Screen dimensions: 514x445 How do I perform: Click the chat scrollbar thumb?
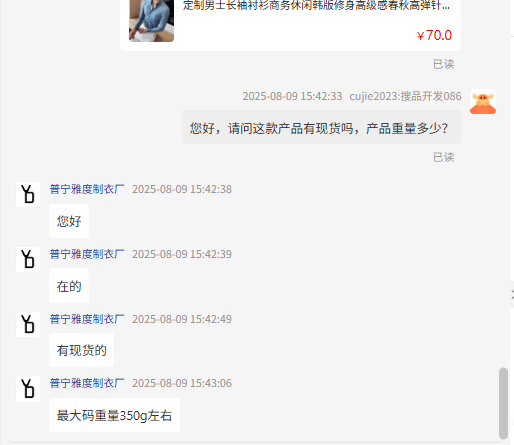pyautogui.click(x=503, y=403)
